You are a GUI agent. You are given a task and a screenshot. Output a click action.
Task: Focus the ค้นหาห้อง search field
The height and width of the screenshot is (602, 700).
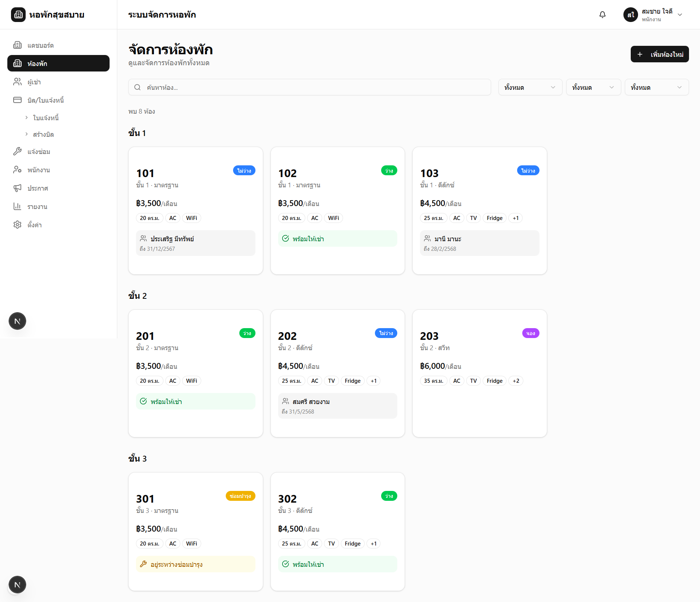tap(310, 87)
